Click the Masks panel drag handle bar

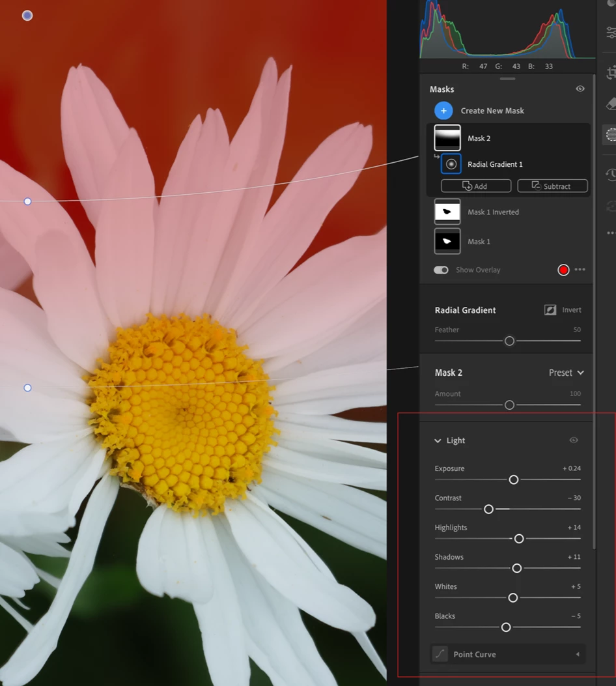507,79
